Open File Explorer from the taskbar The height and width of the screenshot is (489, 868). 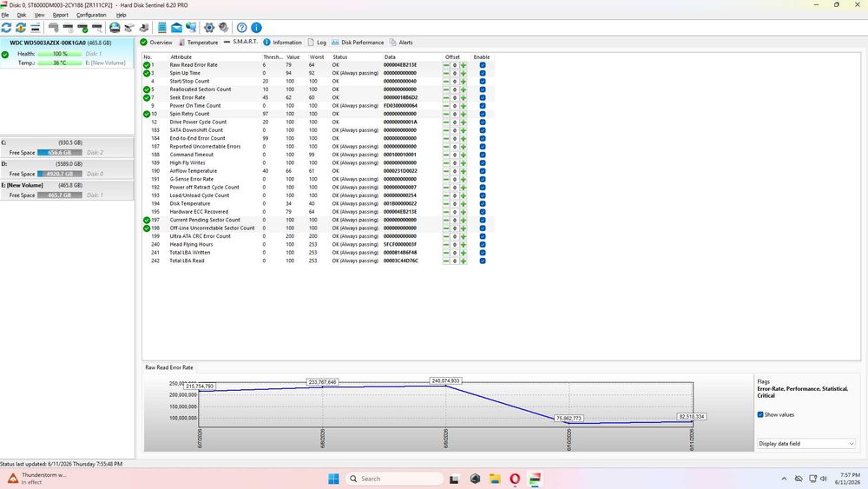495,479
